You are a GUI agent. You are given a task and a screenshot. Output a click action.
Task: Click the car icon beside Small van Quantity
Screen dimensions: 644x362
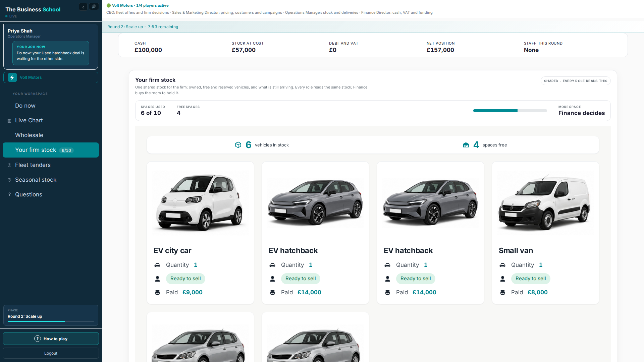pos(502,265)
